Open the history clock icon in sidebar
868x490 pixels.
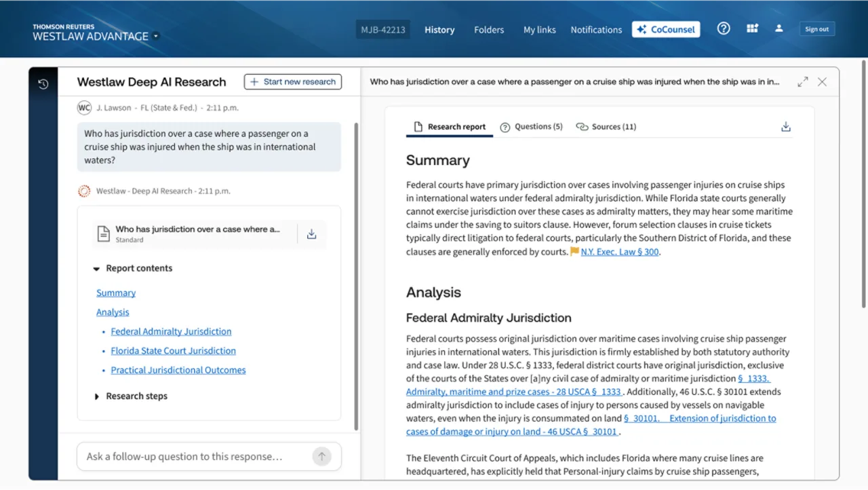[x=43, y=84]
